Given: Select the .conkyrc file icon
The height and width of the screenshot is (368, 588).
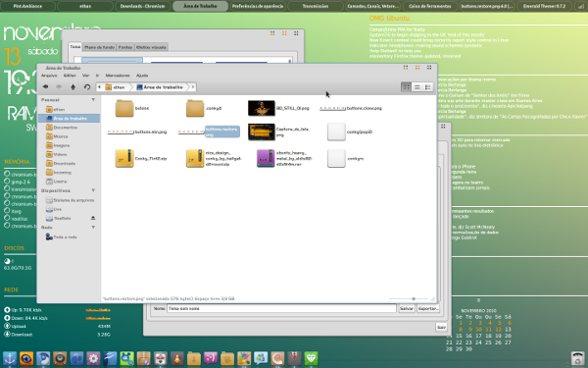Looking at the screenshot, I should click(336, 158).
